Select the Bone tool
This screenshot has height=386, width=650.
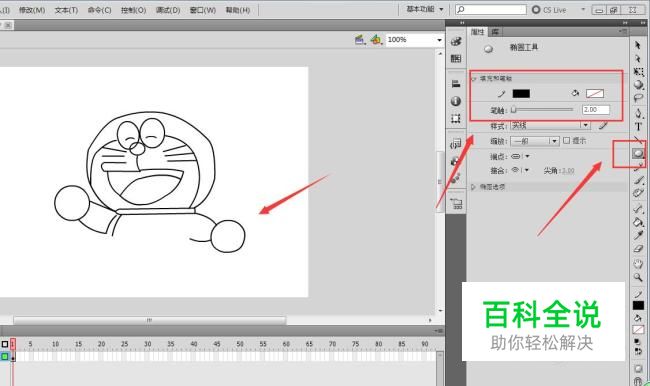point(638,209)
